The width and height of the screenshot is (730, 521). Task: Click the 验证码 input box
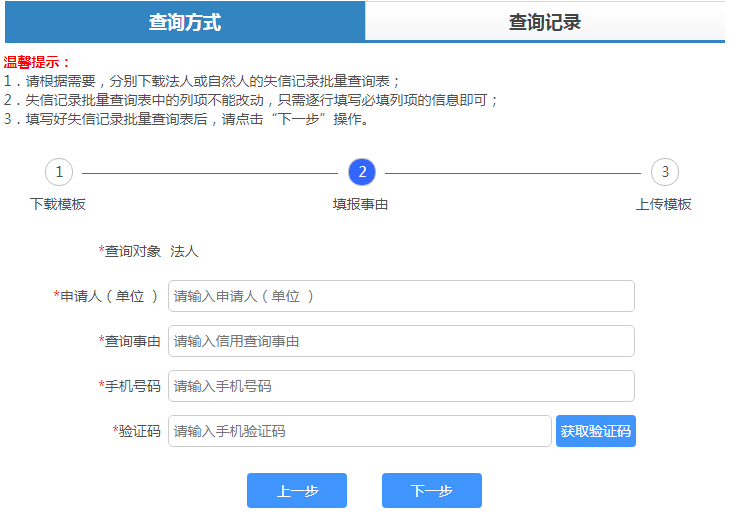coord(360,431)
